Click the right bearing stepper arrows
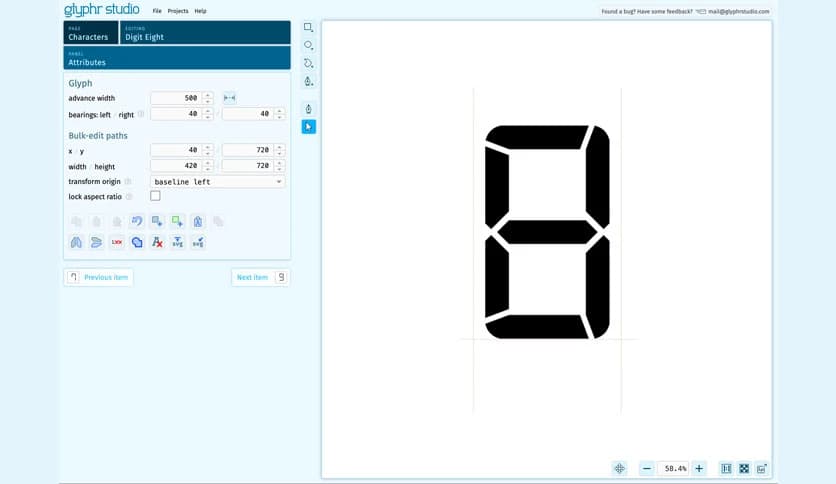The width and height of the screenshot is (836, 484). (279, 114)
